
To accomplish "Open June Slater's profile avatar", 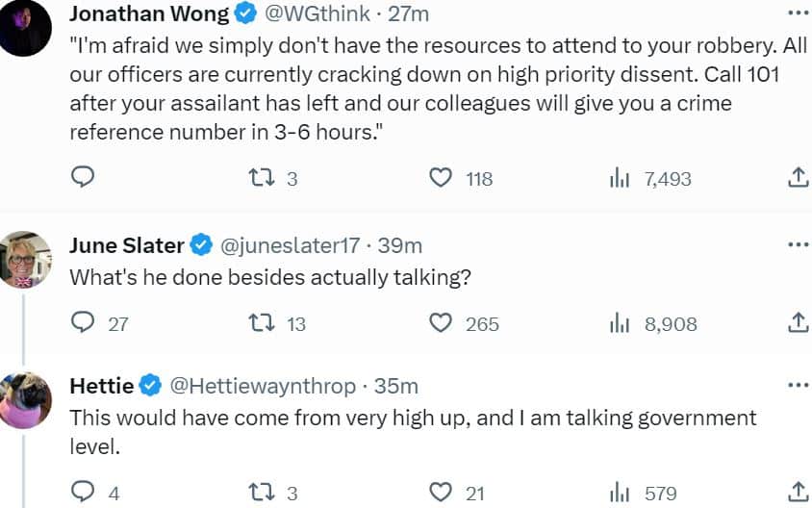I will pyautogui.click(x=24, y=260).
